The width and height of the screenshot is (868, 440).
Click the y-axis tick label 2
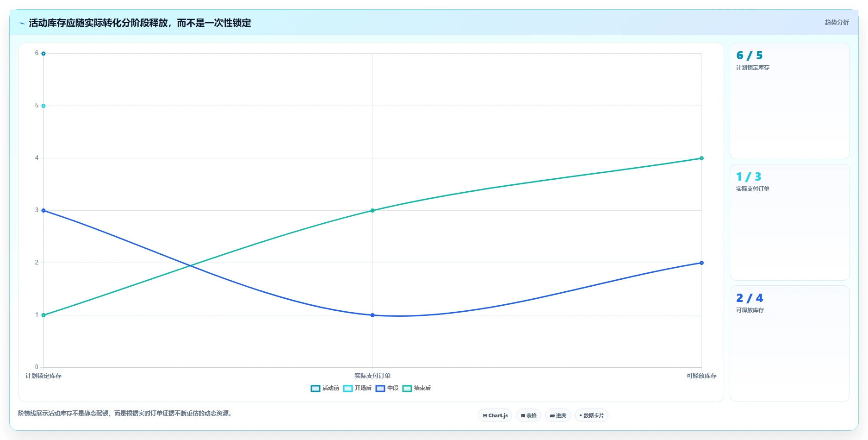pos(37,263)
